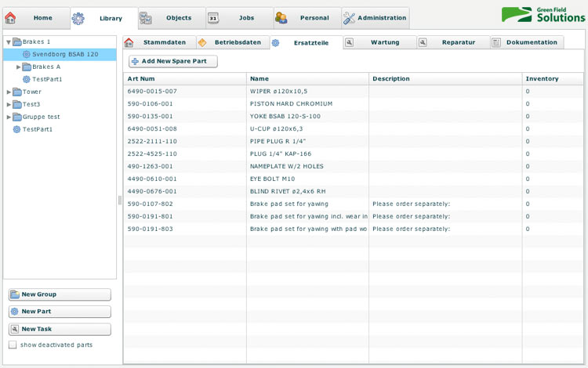Viewport: 588px width, 368px height.
Task: Click the Green Field Solutions logo
Action: tap(543, 14)
